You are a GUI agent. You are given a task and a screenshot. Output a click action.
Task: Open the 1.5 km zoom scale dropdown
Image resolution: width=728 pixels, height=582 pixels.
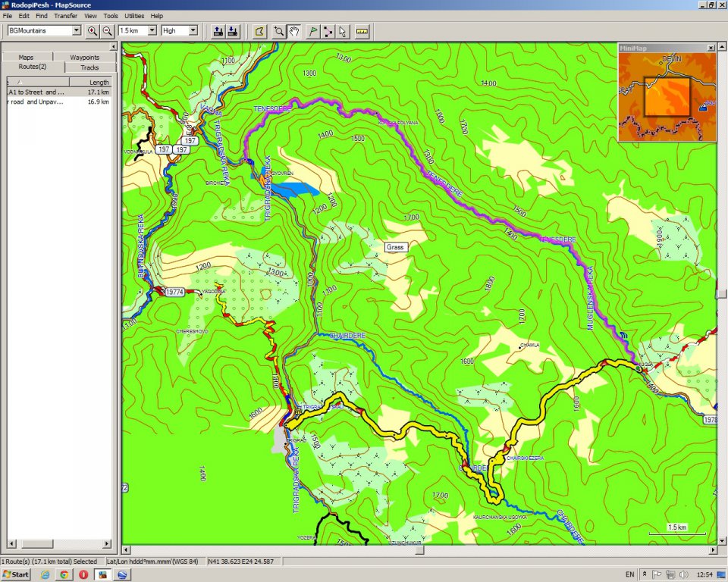point(152,31)
